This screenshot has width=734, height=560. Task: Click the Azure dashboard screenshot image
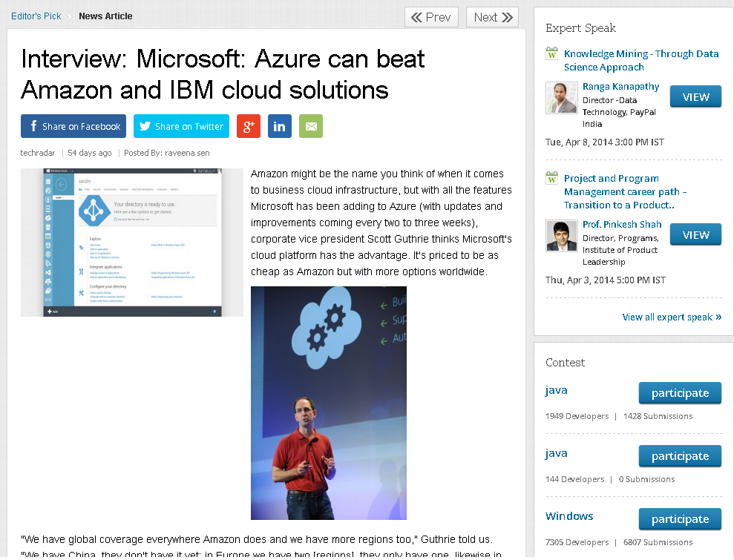pyautogui.click(x=132, y=243)
